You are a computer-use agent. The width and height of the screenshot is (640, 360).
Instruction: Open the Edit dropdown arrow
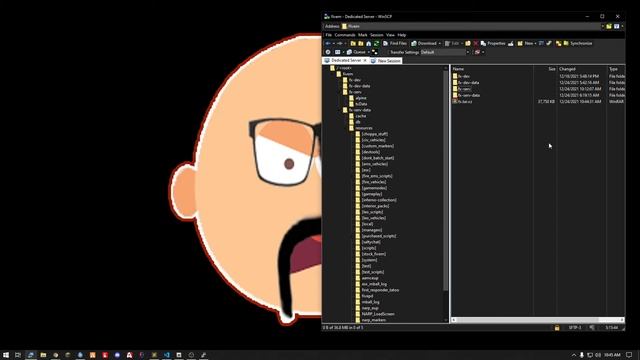[x=462, y=43]
